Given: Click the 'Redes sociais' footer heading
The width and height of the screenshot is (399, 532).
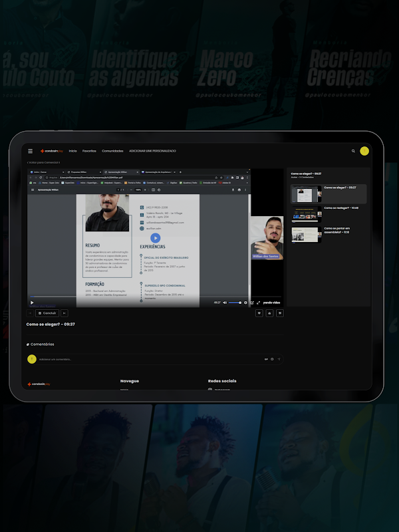Looking at the screenshot, I should [x=222, y=381].
